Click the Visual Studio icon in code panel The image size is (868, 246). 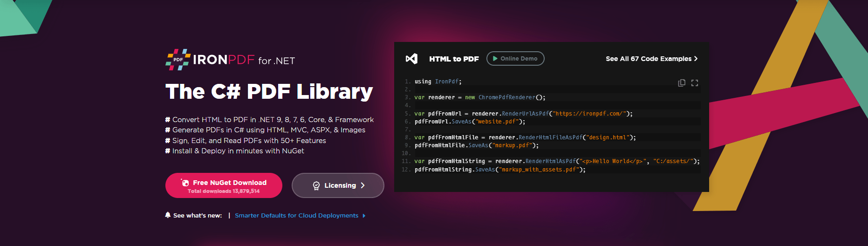[x=411, y=59]
